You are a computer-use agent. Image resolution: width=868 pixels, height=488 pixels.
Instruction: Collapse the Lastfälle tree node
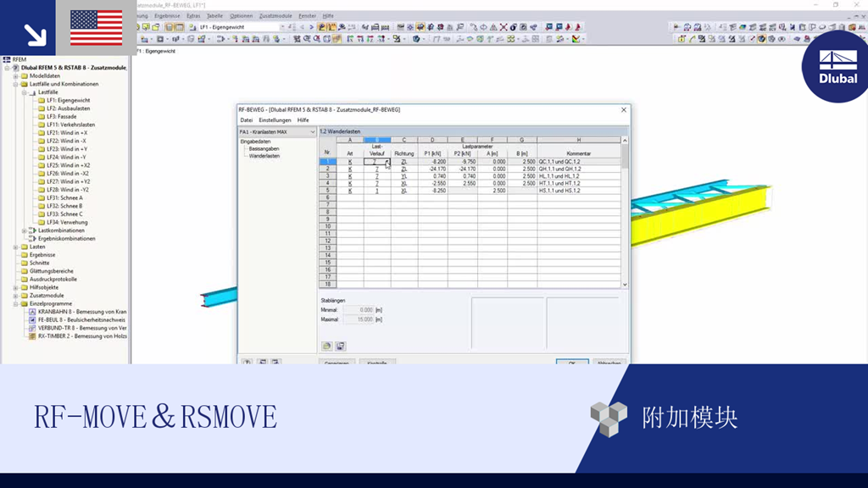pos(25,92)
